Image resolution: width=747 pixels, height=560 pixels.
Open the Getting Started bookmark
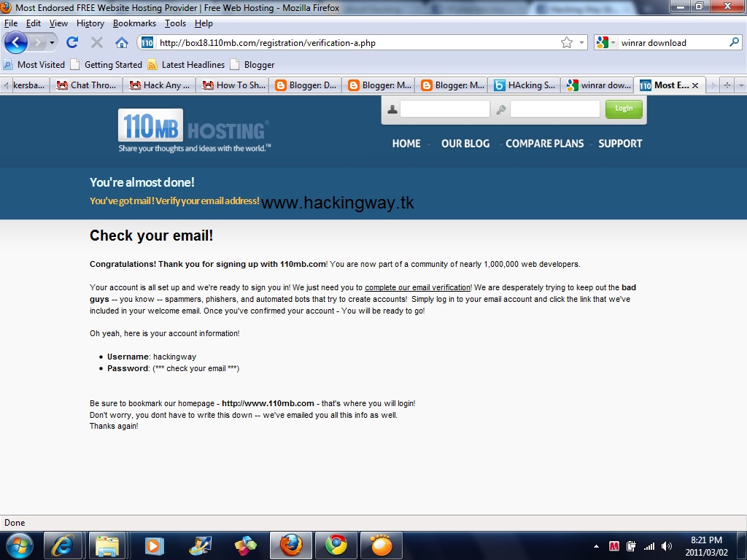107,65
